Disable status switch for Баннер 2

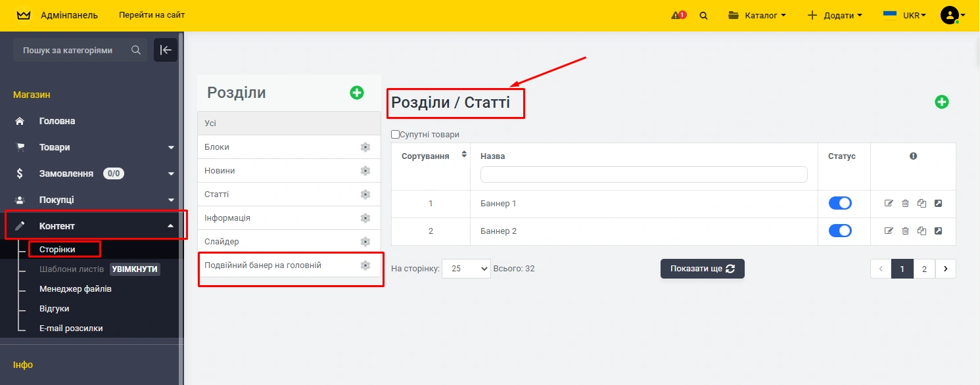click(x=840, y=231)
